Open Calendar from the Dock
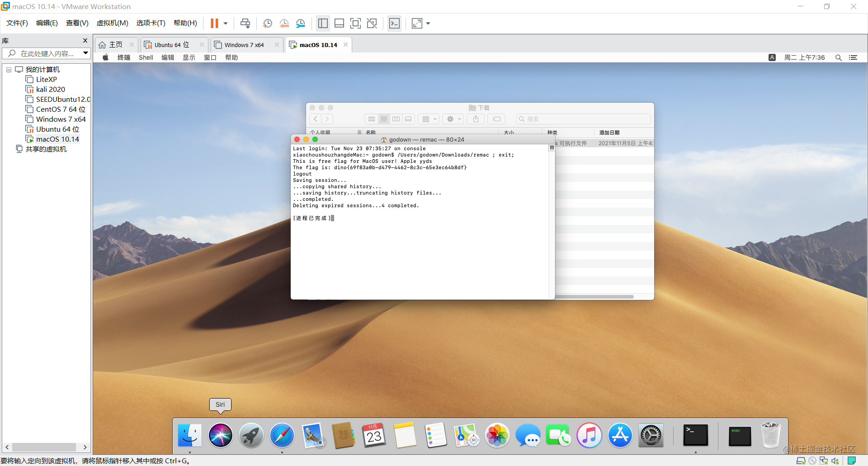The height and width of the screenshot is (466, 868). (x=374, y=436)
